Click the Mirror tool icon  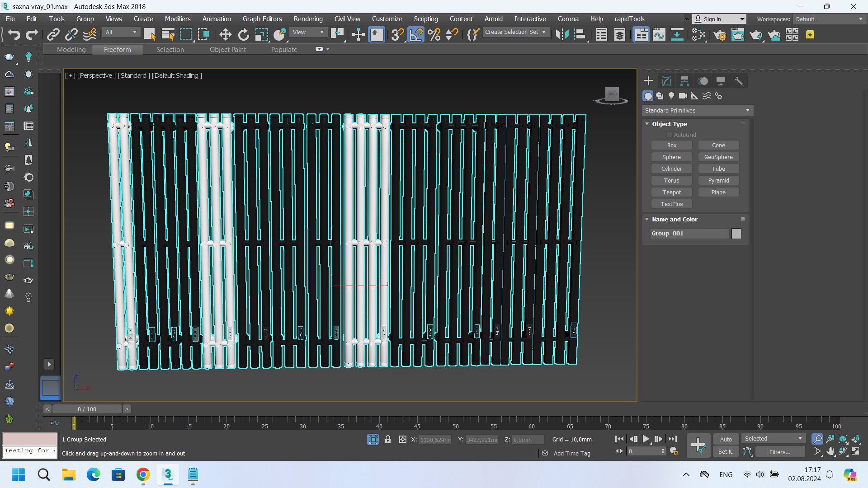(562, 35)
